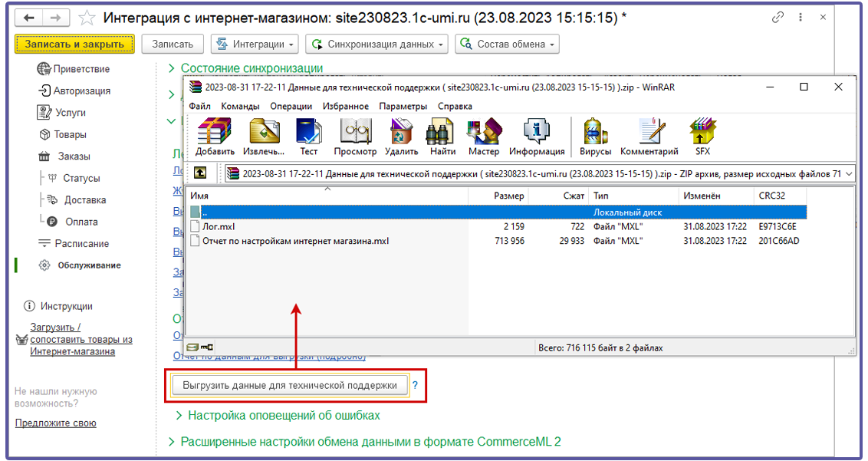The width and height of the screenshot is (868, 461).
Task: Sort WinRAR list by Имя column
Action: pos(327,196)
